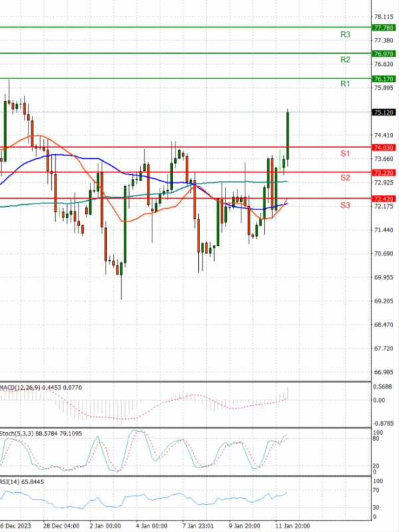Select the 76.970 price tag
The height and width of the screenshot is (532, 399).
pos(384,54)
